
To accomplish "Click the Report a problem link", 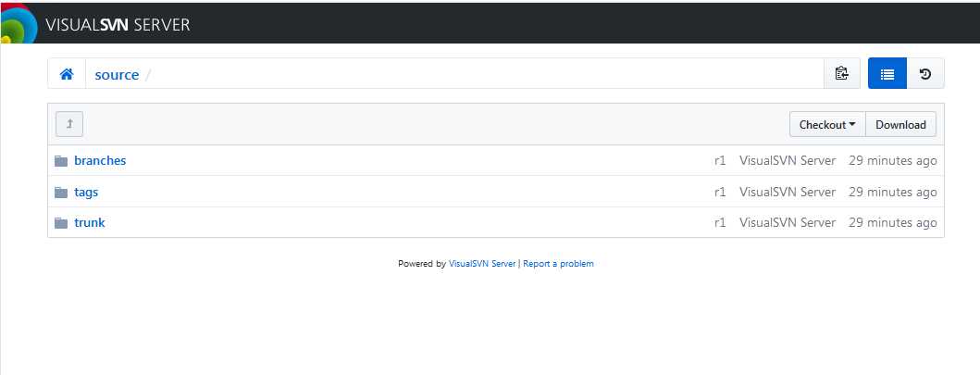I will 558,264.
